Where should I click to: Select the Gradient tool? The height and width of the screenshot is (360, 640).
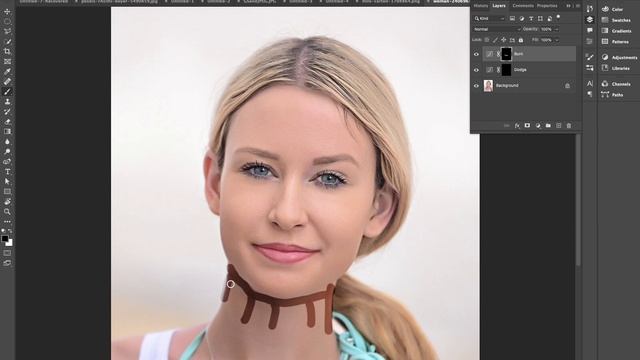point(7,131)
